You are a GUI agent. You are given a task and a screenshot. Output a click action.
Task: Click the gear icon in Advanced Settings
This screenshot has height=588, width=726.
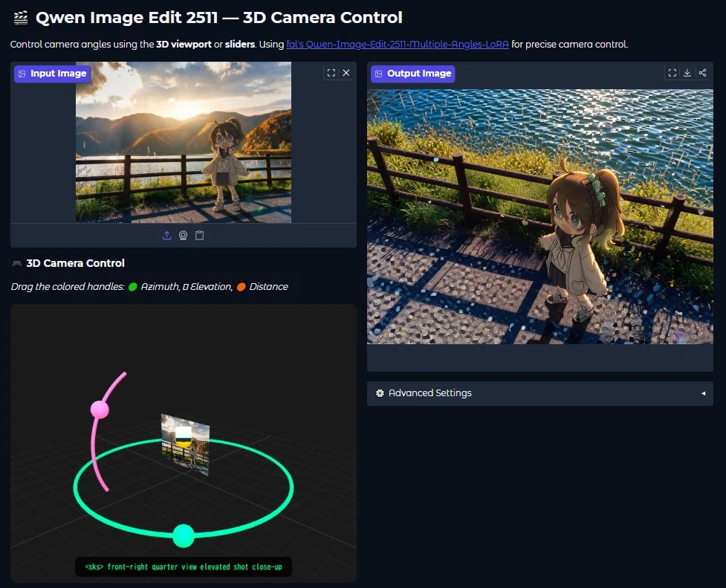point(380,393)
